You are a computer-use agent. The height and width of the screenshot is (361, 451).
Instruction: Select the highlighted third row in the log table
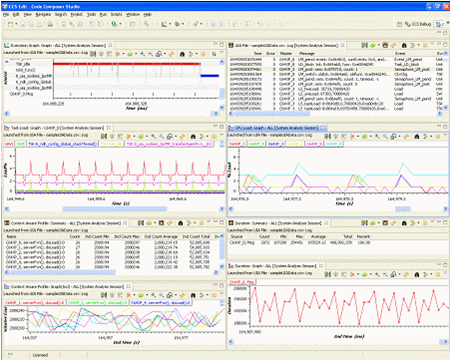(x=336, y=69)
